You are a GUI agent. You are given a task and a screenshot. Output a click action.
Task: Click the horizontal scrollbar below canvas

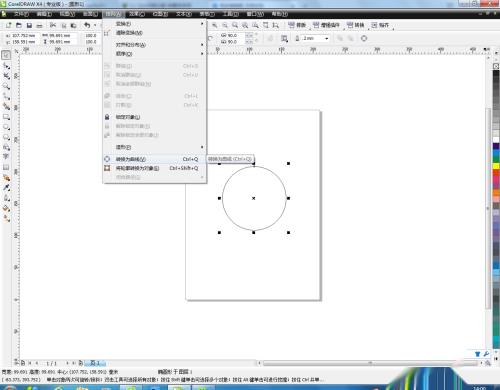(370, 363)
